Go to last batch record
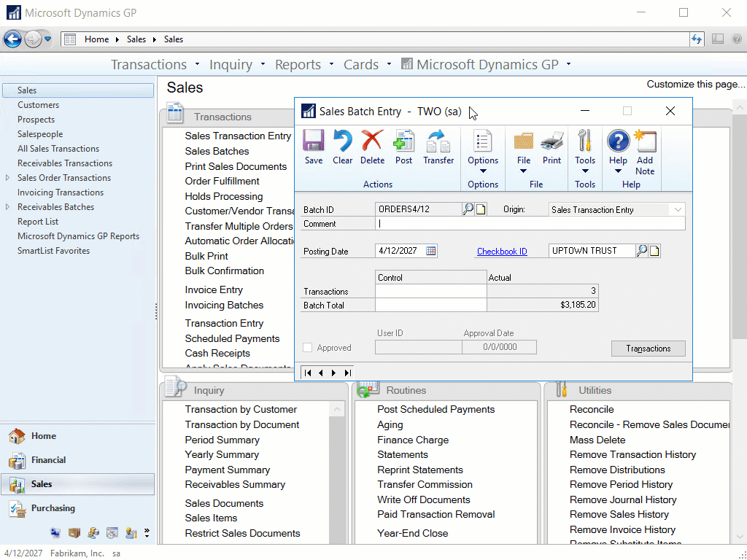747x560 pixels. click(348, 373)
